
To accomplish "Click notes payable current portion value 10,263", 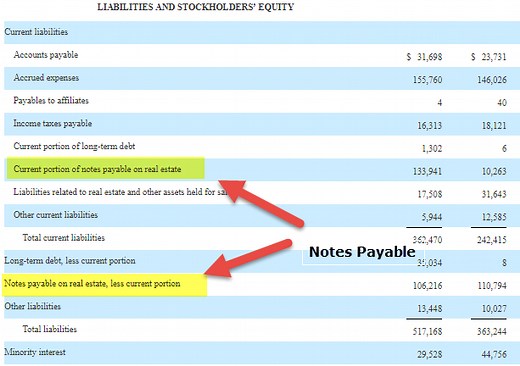I will [x=494, y=171].
